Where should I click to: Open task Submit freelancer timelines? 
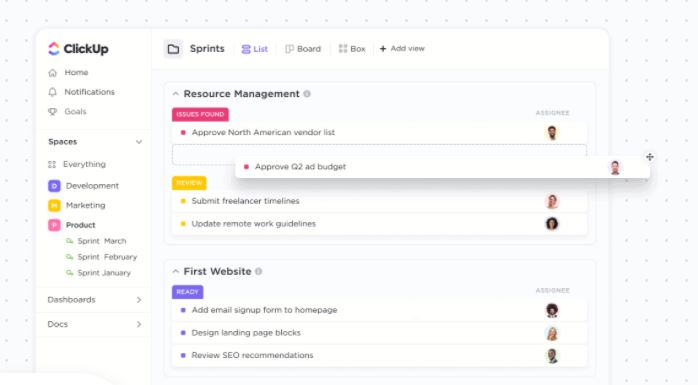point(245,201)
